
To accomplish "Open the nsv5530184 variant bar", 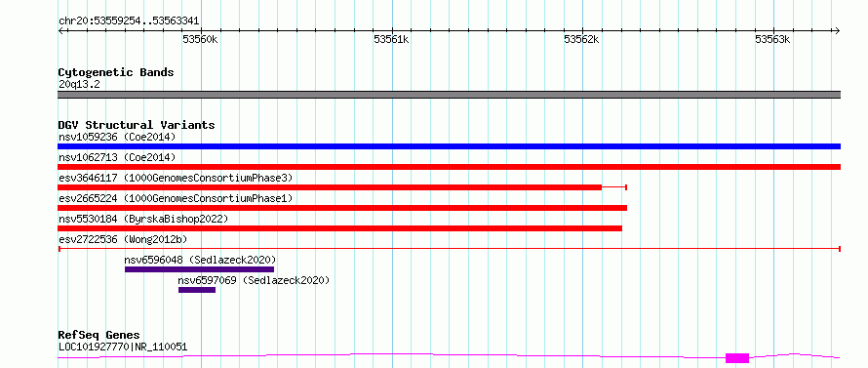I will 340,228.
